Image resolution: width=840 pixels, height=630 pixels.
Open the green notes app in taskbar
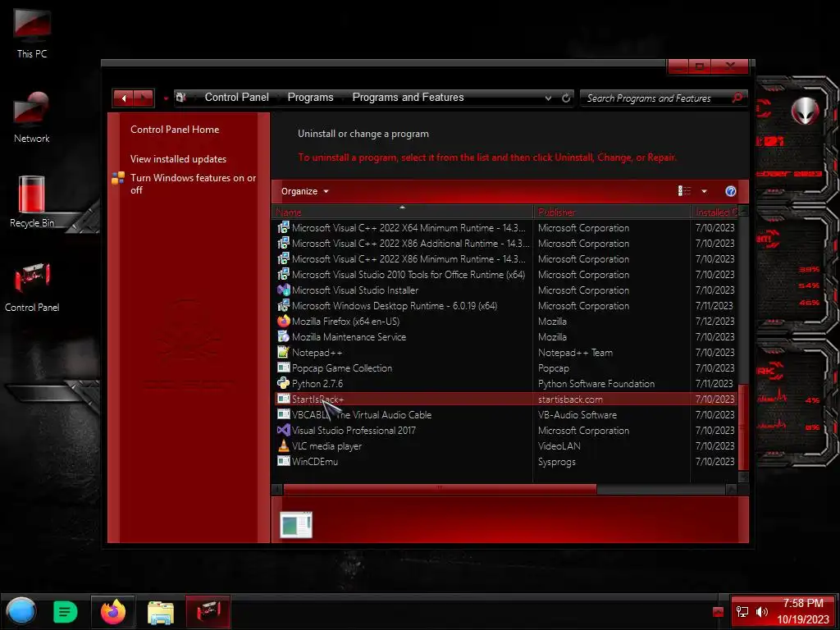pos(66,612)
